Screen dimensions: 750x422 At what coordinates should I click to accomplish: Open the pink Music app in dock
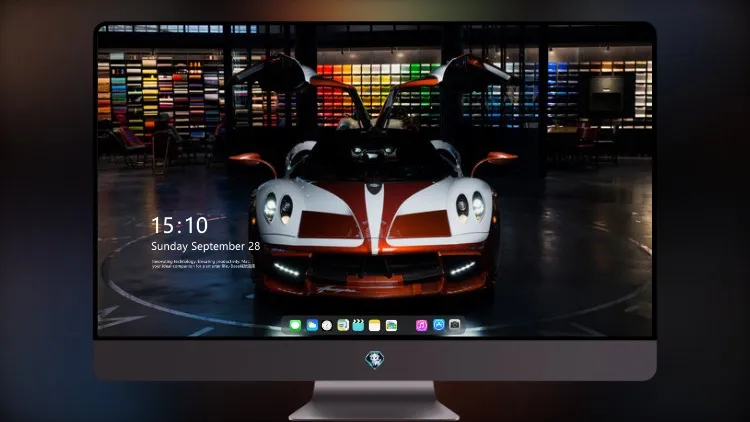(421, 325)
